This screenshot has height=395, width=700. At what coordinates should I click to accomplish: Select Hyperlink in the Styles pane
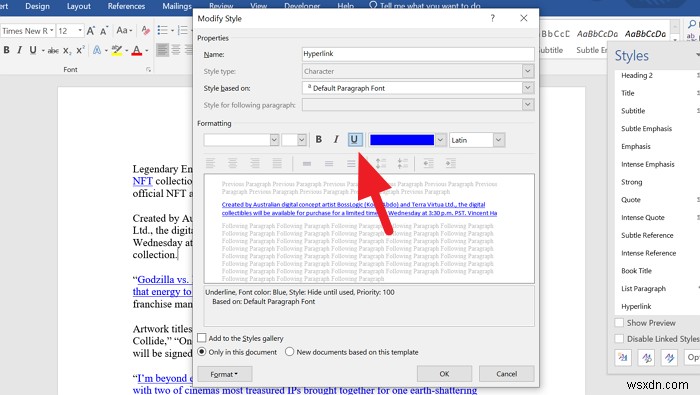click(636, 306)
